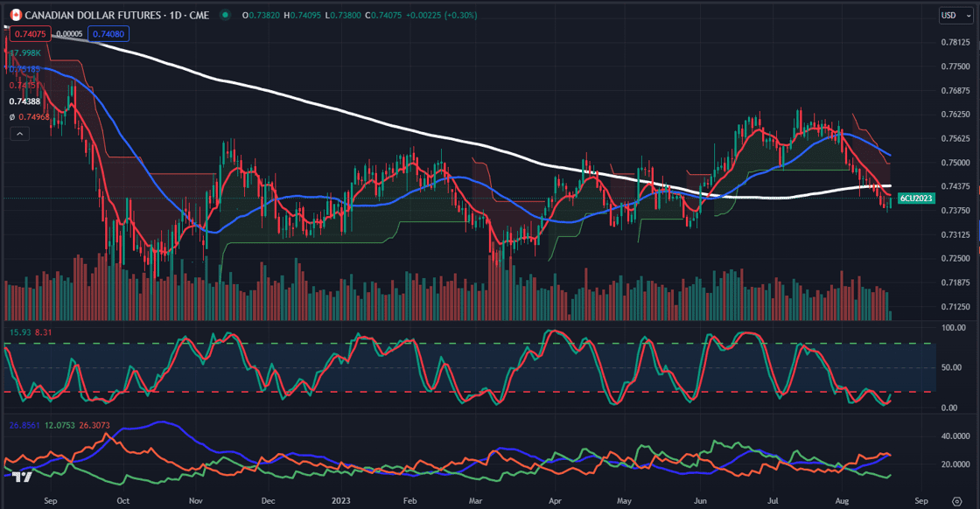Click the 0.72500 price axis label
Screen dimensions: 980x509
(955, 258)
